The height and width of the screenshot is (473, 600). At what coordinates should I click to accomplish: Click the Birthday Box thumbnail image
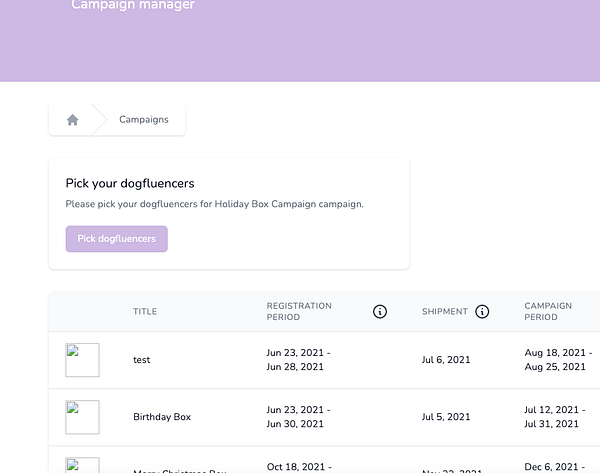point(82,417)
